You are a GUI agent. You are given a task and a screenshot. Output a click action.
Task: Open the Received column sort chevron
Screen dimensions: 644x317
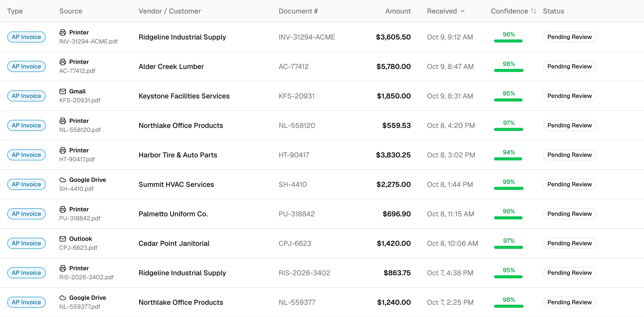click(x=463, y=11)
